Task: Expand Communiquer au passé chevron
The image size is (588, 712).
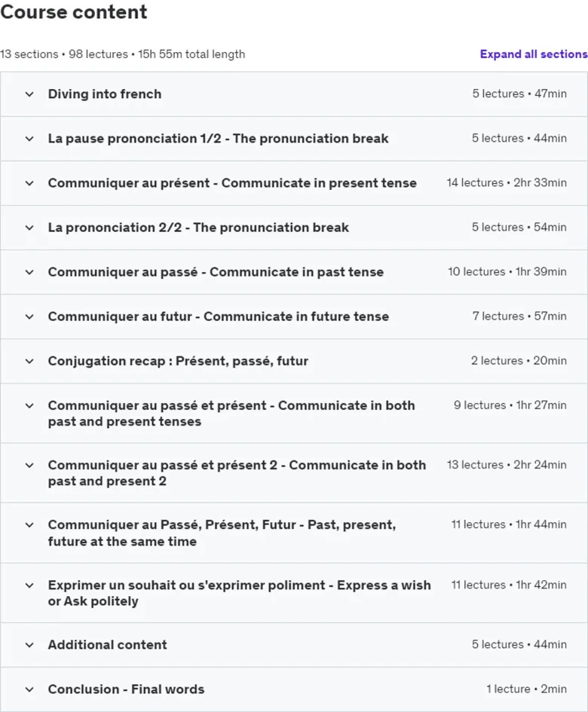Action: pyautogui.click(x=29, y=272)
